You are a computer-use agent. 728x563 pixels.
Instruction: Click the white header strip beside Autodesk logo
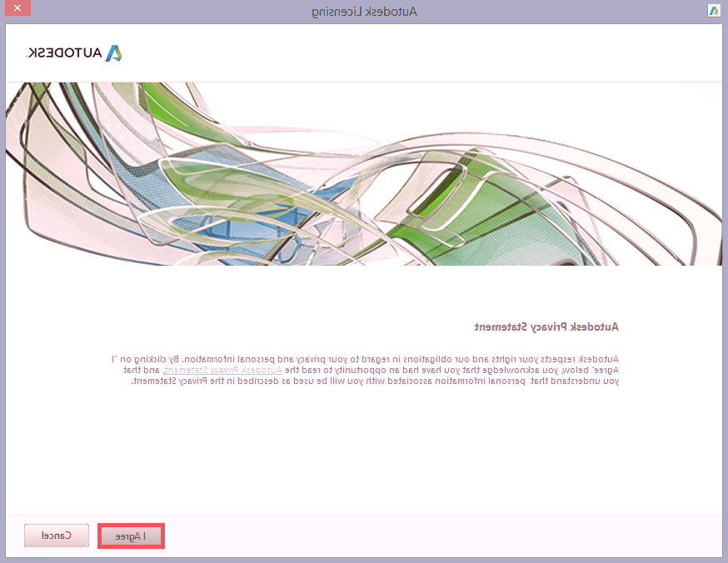pyautogui.click(x=416, y=53)
